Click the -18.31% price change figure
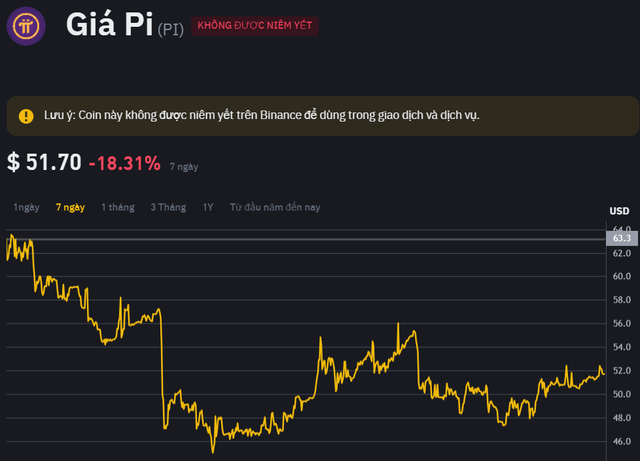640x461 pixels. coord(124,162)
